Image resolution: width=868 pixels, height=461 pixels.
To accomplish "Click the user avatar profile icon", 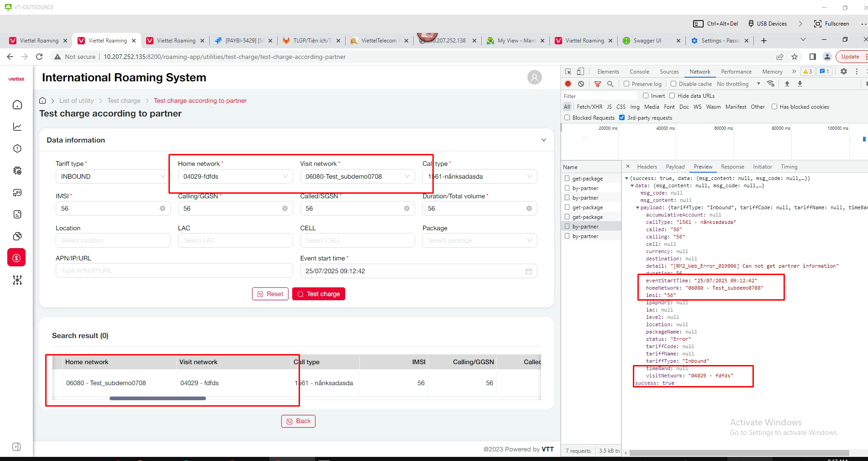I will (534, 77).
